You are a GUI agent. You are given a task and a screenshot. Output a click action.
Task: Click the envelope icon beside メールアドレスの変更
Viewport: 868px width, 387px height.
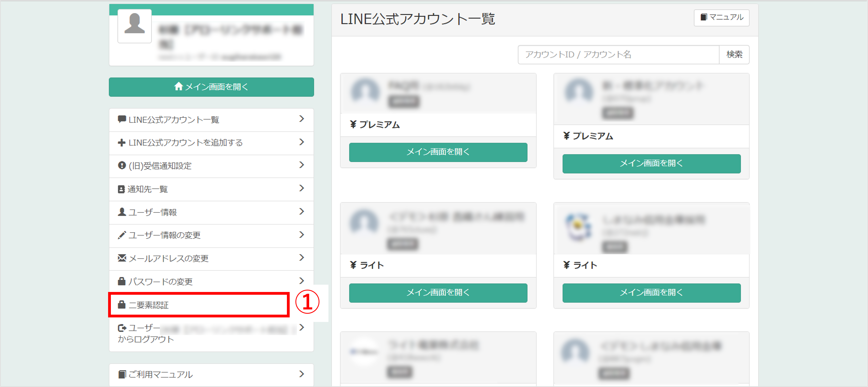pos(122,258)
